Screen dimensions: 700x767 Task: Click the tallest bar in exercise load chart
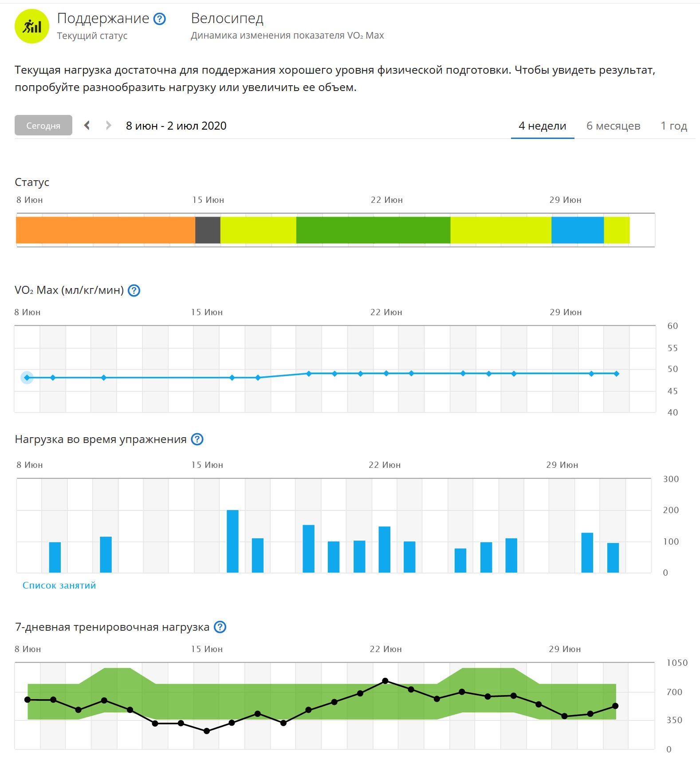click(232, 541)
